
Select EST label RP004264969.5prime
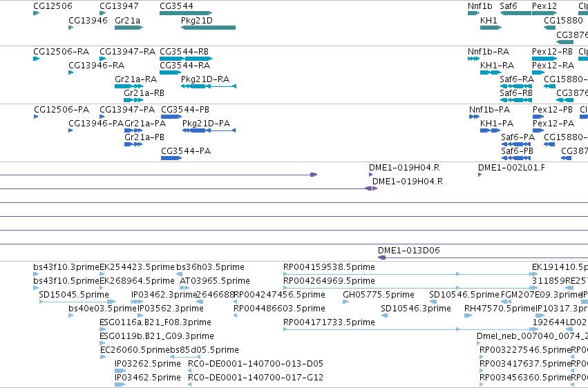click(329, 281)
